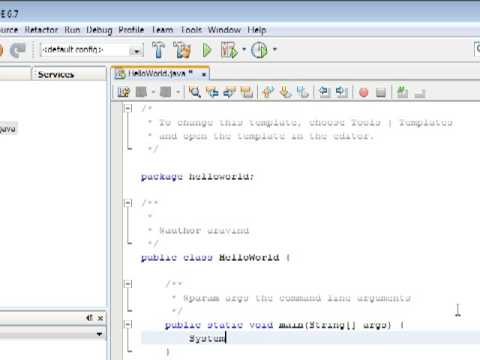This screenshot has height=360, width=480.
Task: Open the dropdown in bottom-left panel
Action: tap(99, 334)
